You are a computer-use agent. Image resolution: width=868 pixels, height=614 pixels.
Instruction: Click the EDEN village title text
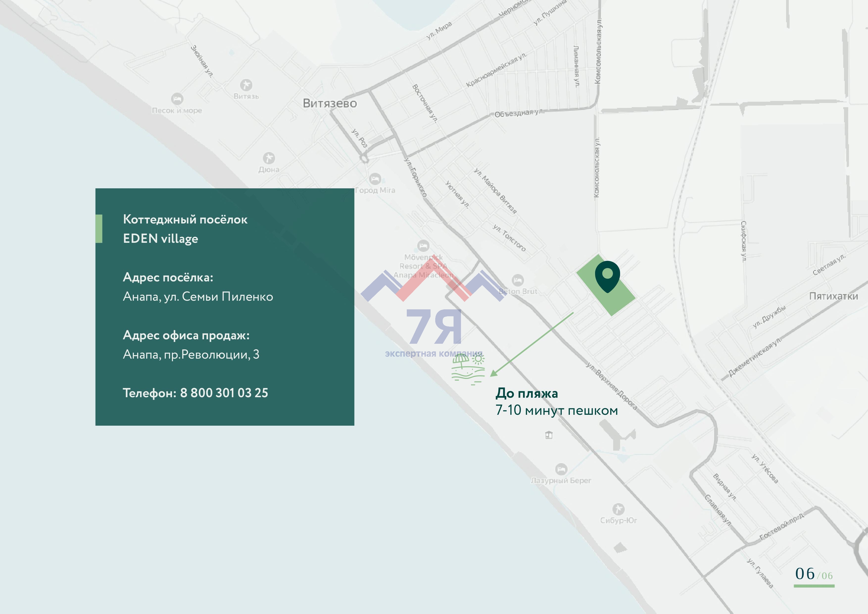tap(160, 239)
